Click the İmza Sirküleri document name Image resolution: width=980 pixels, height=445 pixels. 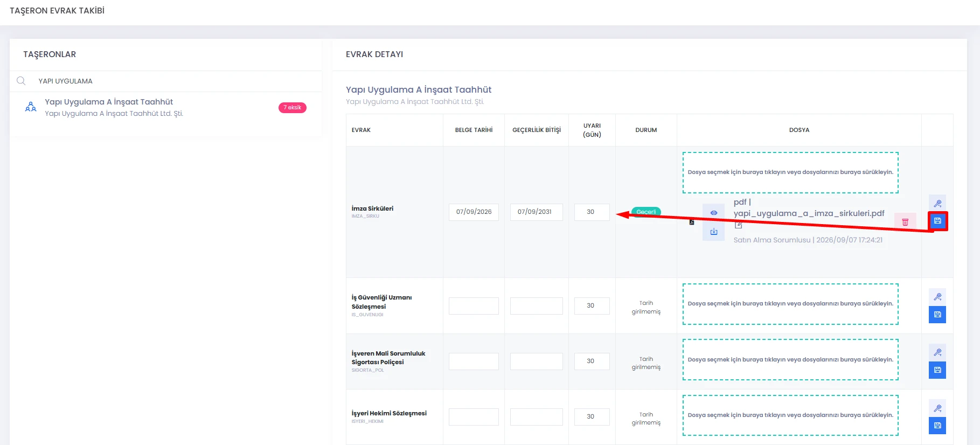point(372,208)
